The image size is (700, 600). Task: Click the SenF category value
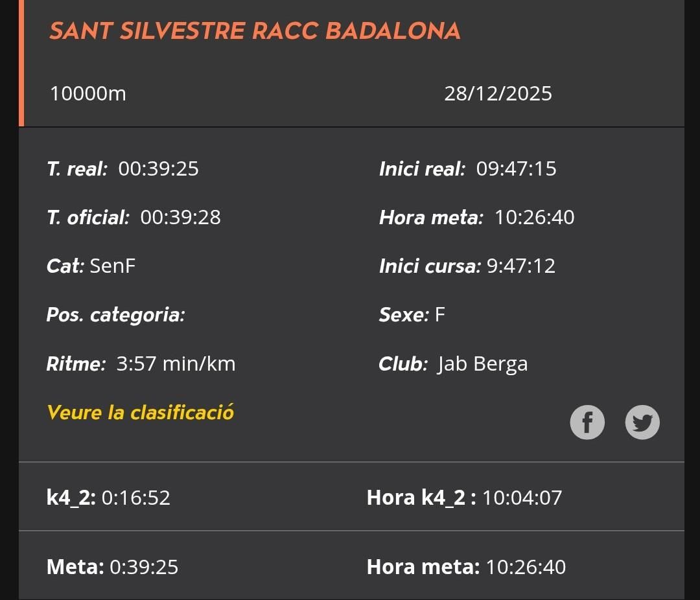pos(113,266)
